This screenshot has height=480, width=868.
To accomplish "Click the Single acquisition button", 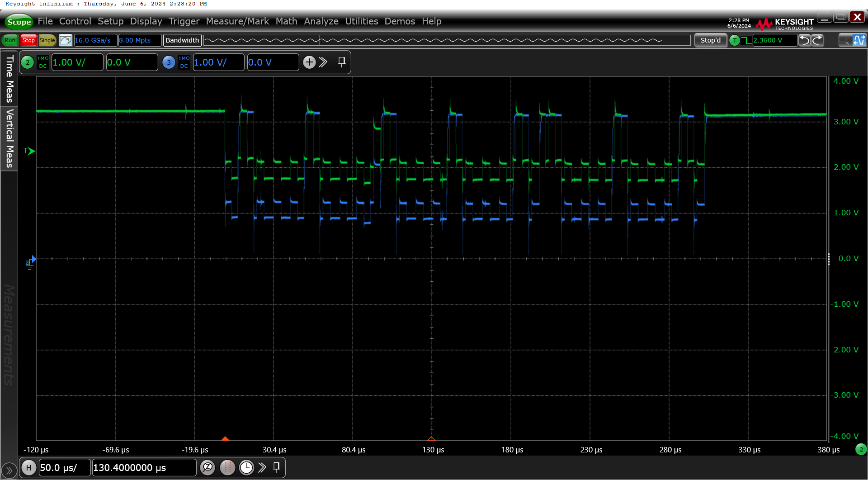I will tap(47, 40).
